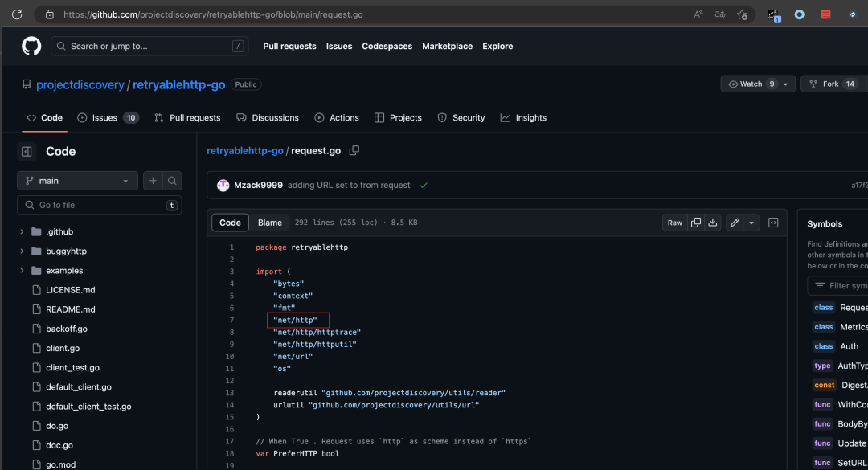Open the Discussions tab
Image resolution: width=868 pixels, height=470 pixels.
click(x=268, y=118)
